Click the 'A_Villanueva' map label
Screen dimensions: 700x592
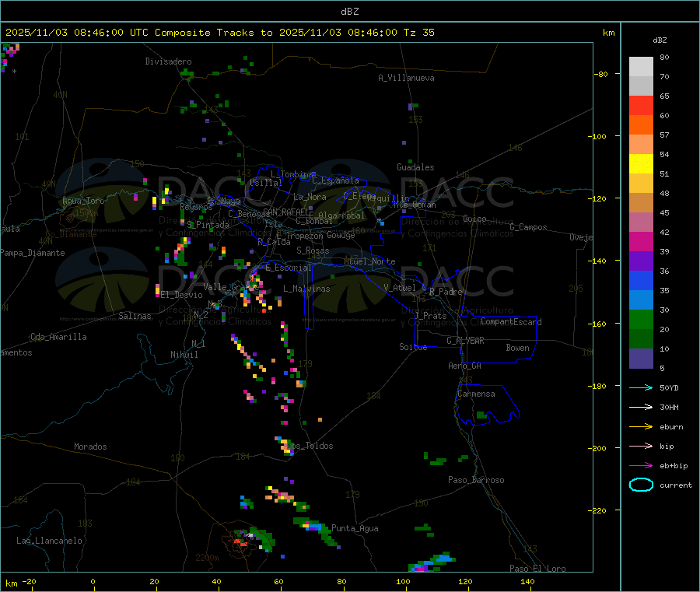pos(406,78)
